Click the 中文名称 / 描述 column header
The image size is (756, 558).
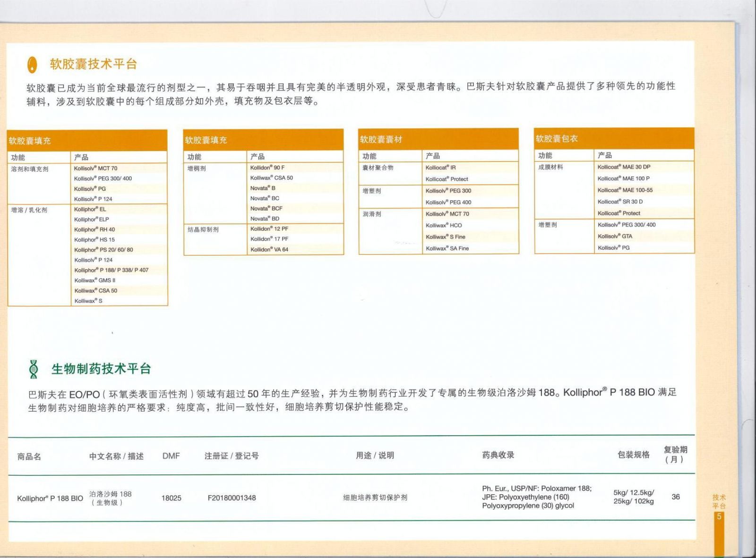click(116, 456)
